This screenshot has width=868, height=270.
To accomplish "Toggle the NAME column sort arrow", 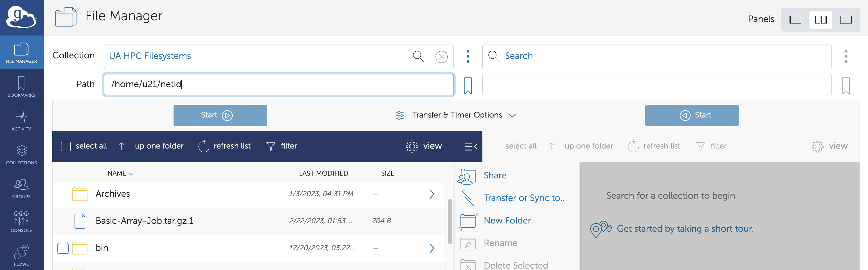I will tap(131, 174).
